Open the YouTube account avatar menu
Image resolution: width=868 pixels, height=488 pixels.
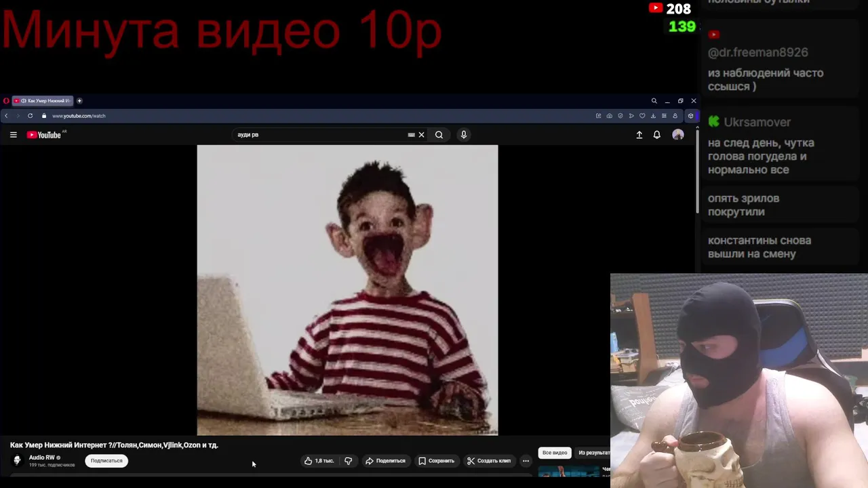(x=677, y=135)
